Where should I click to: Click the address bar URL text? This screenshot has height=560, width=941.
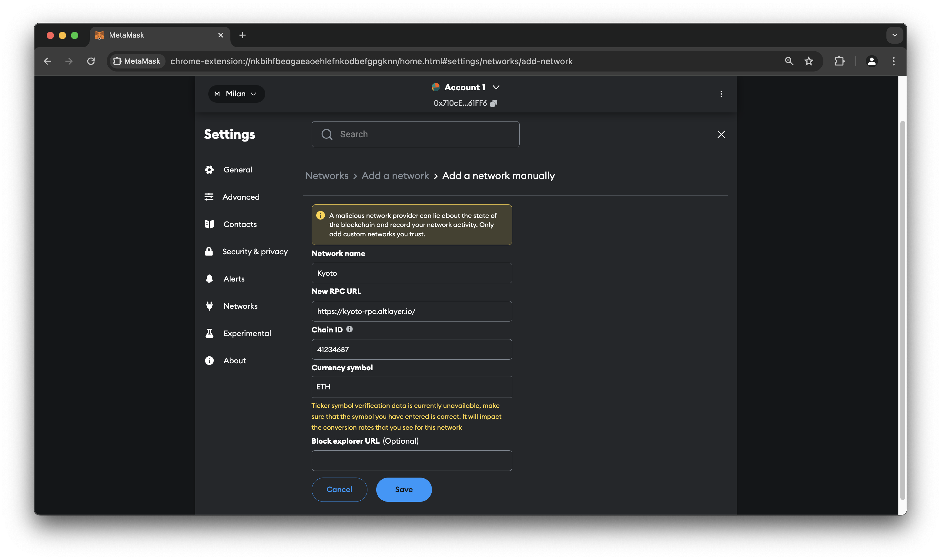[x=371, y=61]
